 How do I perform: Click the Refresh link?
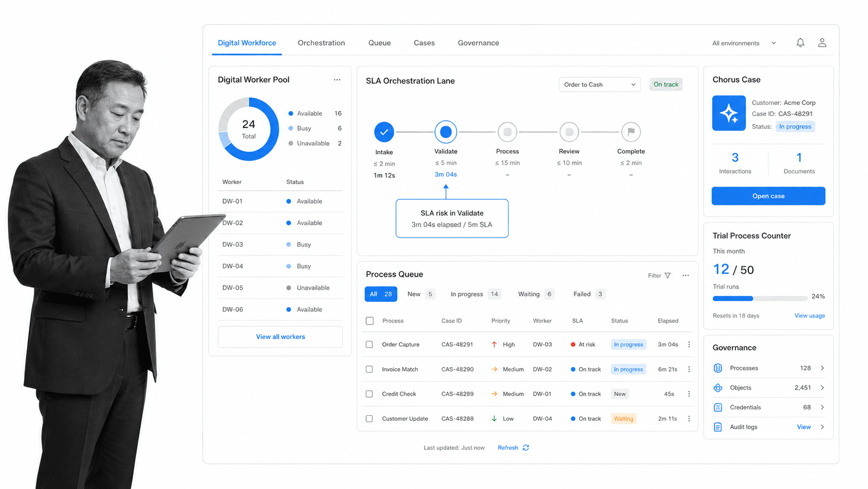point(508,447)
